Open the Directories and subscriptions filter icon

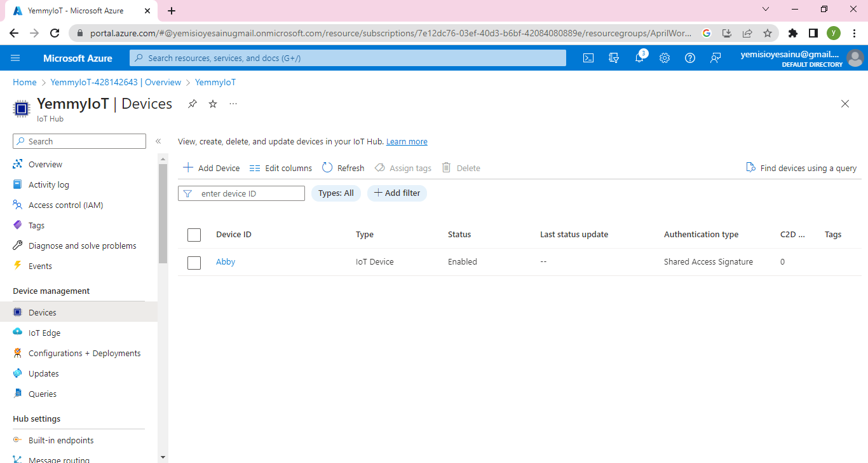[614, 58]
